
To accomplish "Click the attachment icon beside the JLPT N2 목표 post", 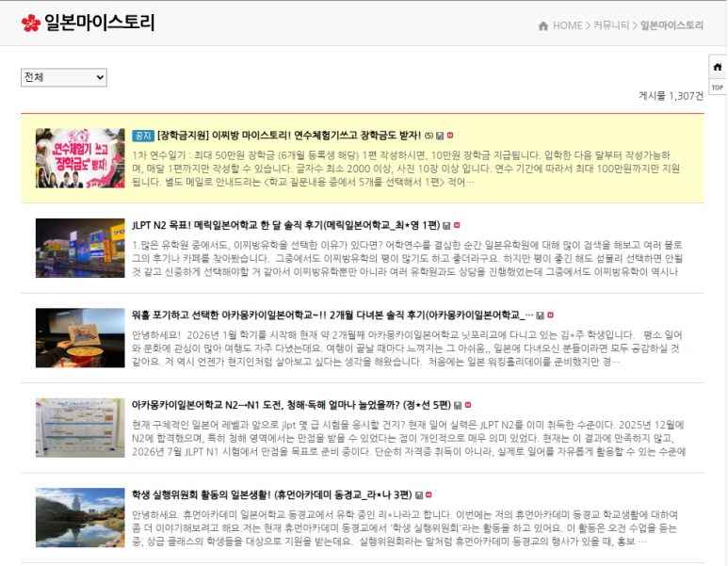I will [x=446, y=225].
